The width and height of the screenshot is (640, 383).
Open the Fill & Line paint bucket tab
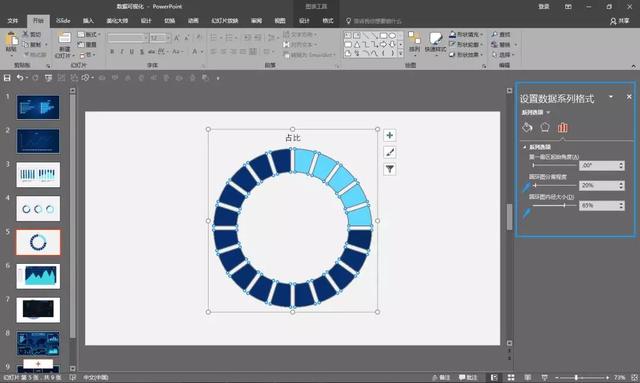pos(527,127)
